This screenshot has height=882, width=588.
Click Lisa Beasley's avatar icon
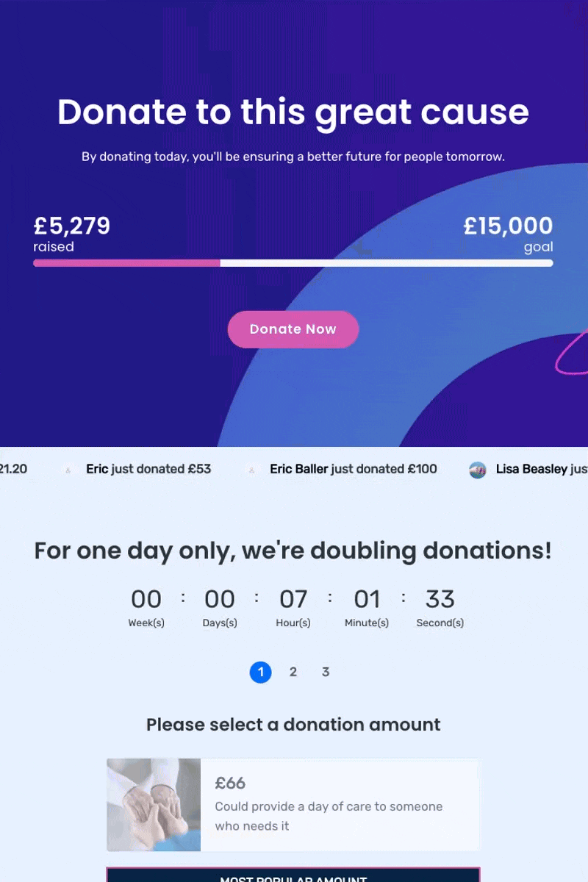[478, 470]
